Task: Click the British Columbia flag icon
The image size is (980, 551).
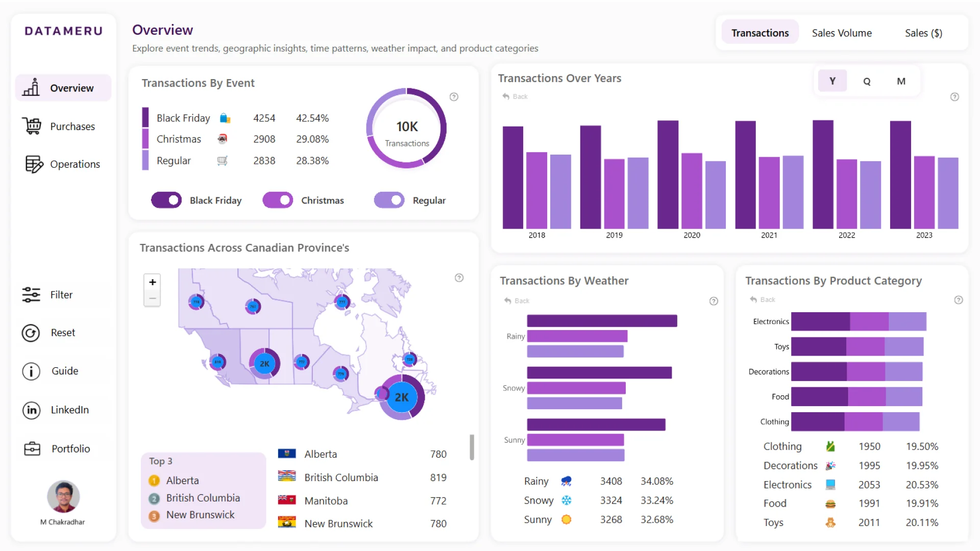Action: pyautogui.click(x=287, y=477)
